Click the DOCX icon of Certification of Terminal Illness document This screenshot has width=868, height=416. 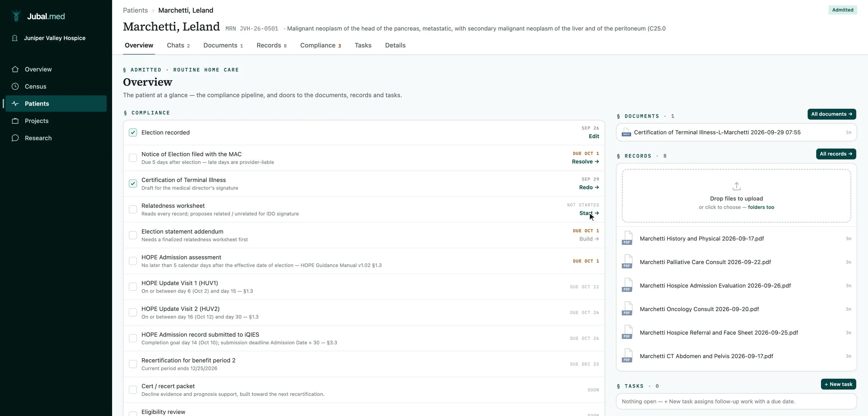pos(626,132)
